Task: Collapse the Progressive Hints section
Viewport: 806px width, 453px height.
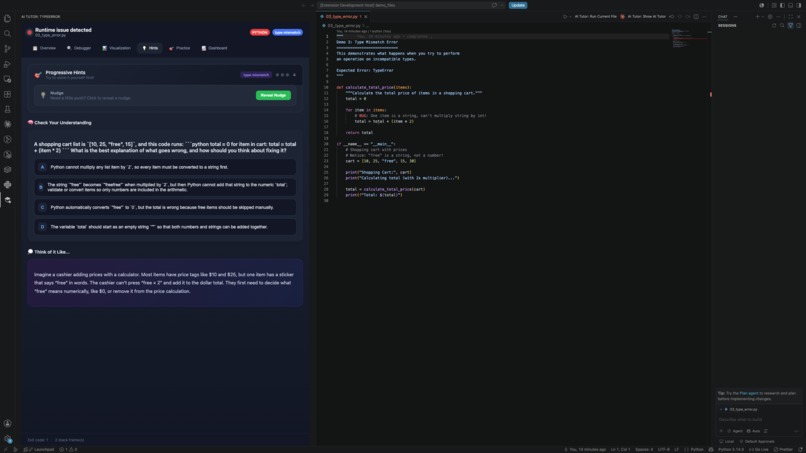Action: tap(295, 75)
